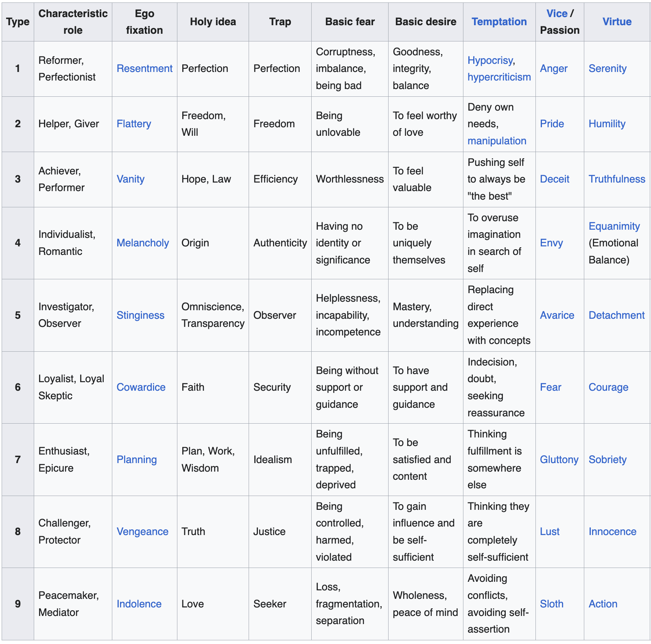Click the Vanity link
The width and height of the screenshot is (651, 644).
tap(131, 179)
